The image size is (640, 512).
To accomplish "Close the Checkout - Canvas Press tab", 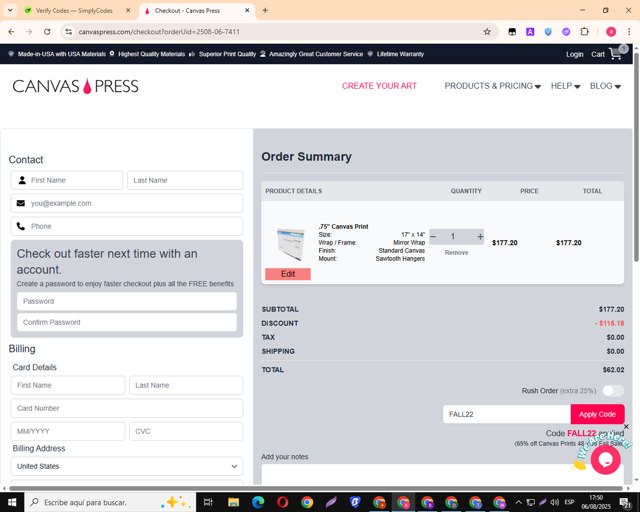I will tap(247, 11).
